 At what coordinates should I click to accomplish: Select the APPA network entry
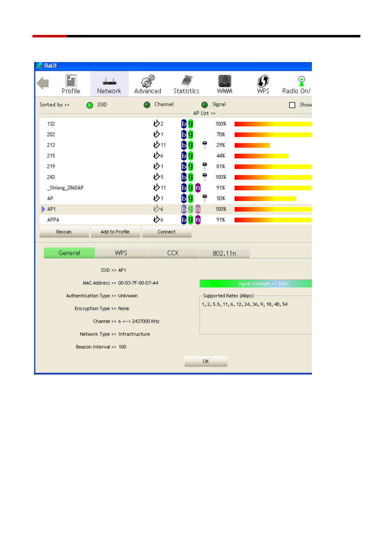(x=53, y=220)
